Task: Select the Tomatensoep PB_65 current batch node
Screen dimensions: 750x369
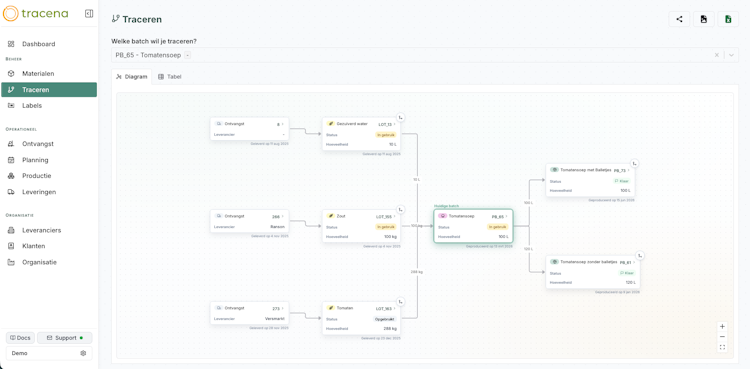Action: (x=473, y=226)
